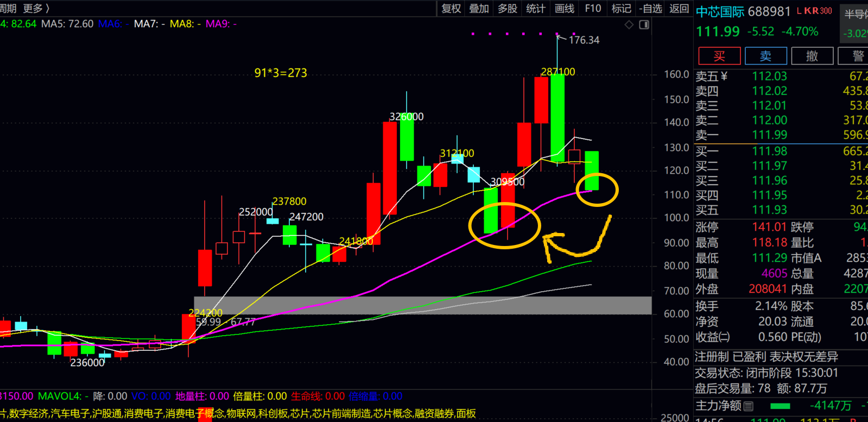Click the 91*3=273 chart note
Image resolution: width=868 pixels, height=422 pixels.
[281, 73]
